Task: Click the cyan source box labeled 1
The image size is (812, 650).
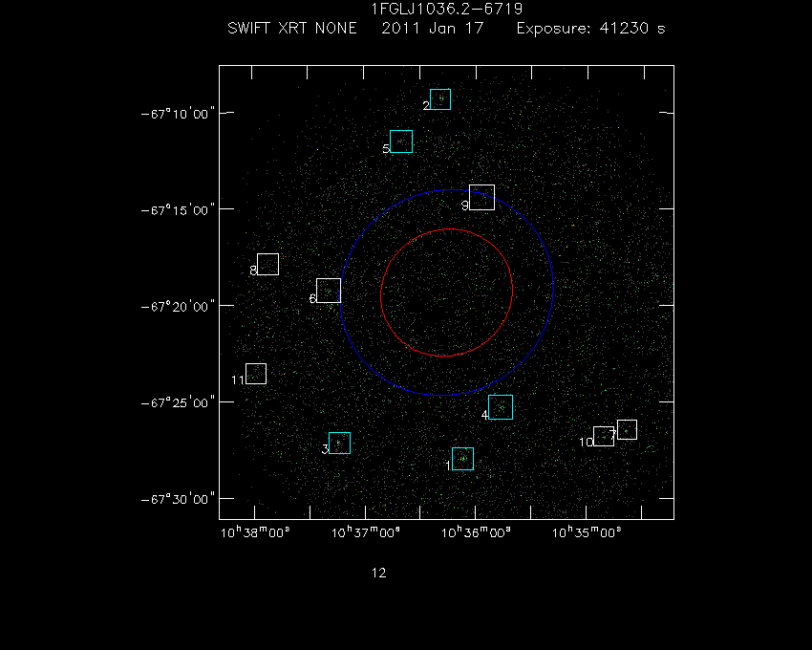Action: pyautogui.click(x=462, y=459)
